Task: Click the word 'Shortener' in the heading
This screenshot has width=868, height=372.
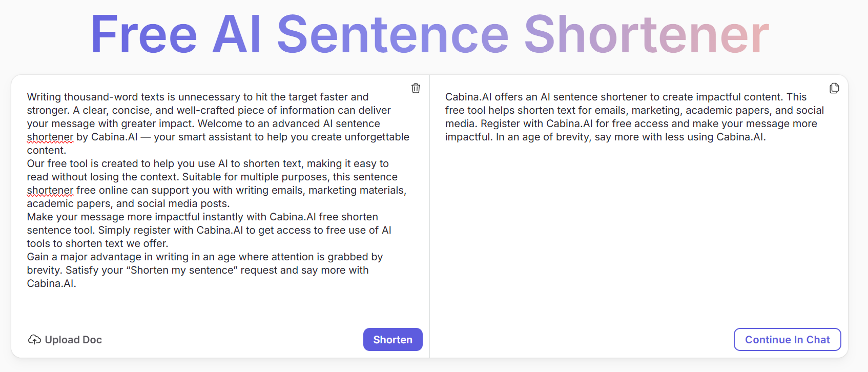Action: pyautogui.click(x=647, y=34)
